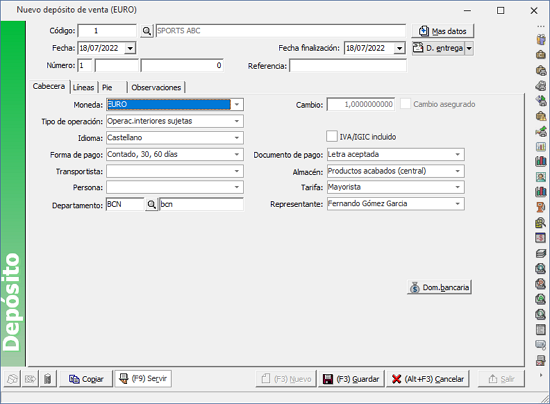Open the Tipo de operación dropdown
The image size is (550, 404).
click(237, 121)
